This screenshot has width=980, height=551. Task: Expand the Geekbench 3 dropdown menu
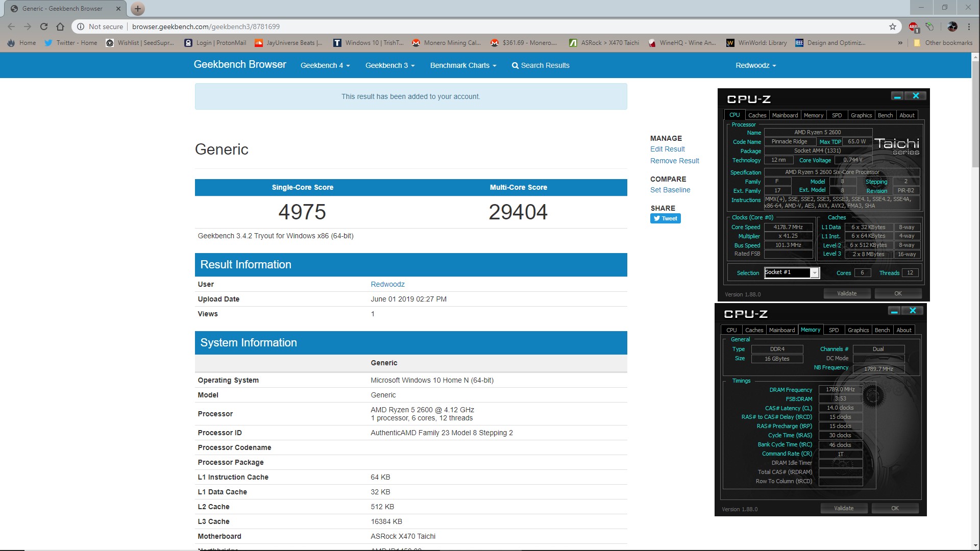(x=390, y=65)
